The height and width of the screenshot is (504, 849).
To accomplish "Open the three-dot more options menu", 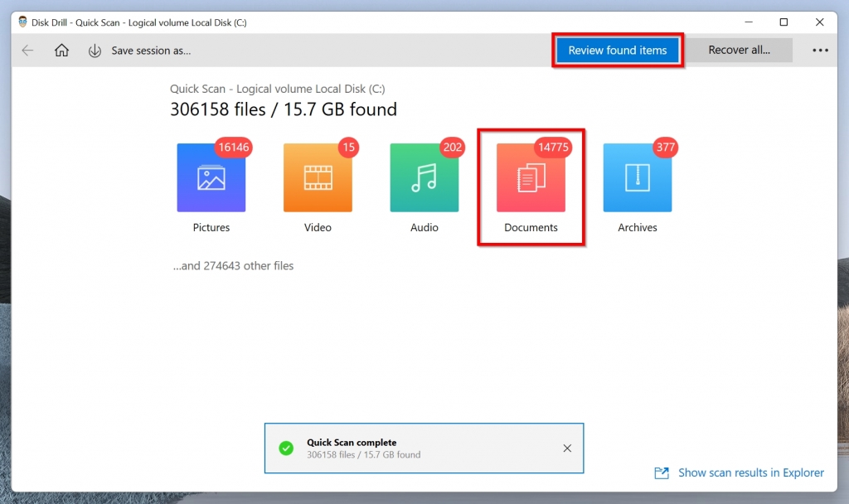I will (820, 51).
